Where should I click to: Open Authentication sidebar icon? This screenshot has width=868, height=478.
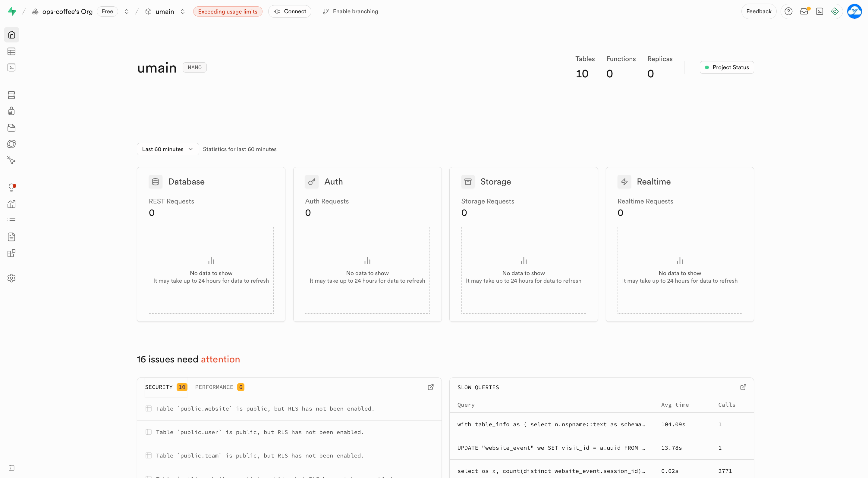(11, 111)
